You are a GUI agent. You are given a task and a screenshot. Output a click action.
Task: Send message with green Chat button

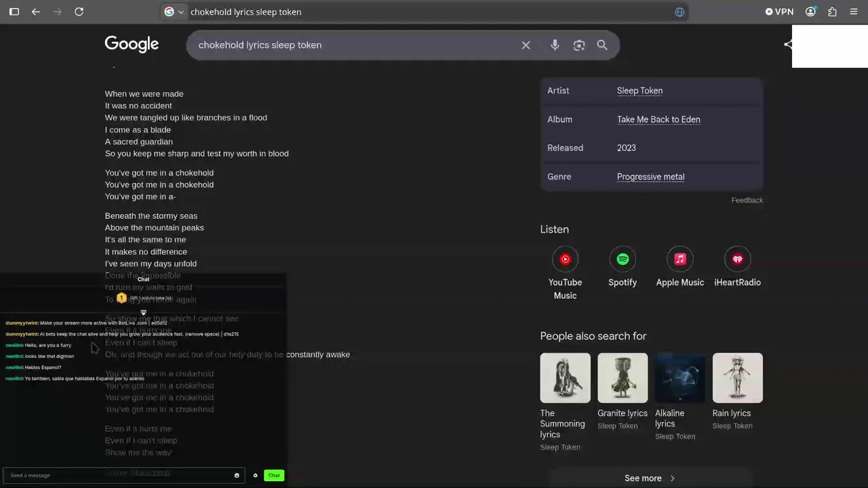274,475
